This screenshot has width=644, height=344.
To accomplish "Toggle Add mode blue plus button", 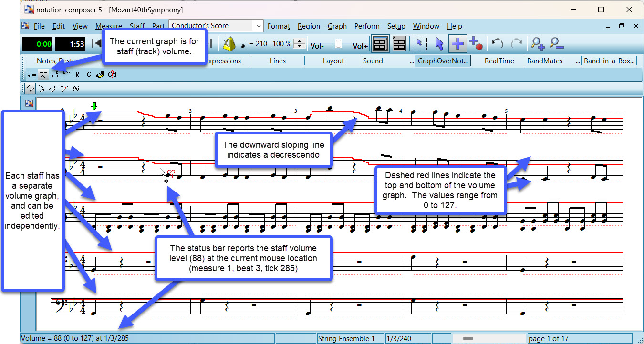I will 457,44.
